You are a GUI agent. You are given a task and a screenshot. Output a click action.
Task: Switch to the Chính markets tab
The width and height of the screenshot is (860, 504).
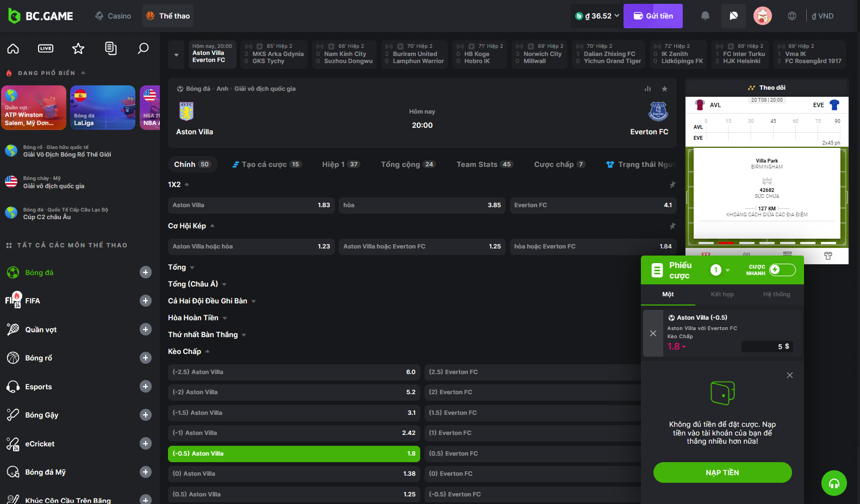click(192, 164)
